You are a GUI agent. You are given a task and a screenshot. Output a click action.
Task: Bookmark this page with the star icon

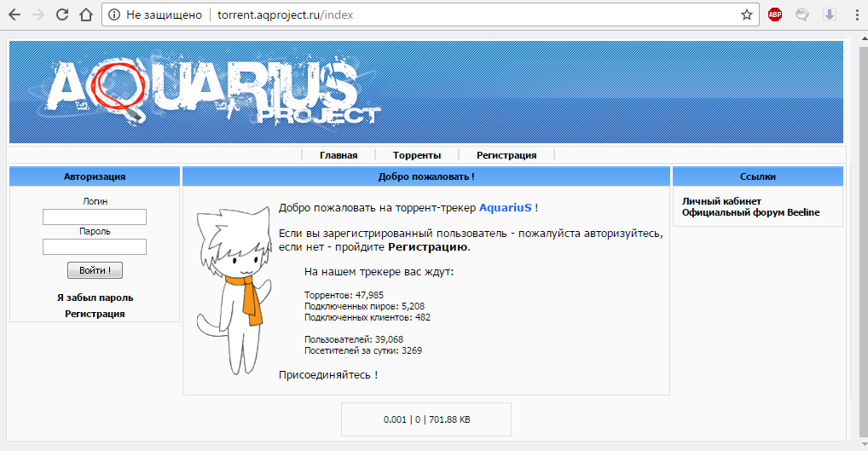click(747, 15)
